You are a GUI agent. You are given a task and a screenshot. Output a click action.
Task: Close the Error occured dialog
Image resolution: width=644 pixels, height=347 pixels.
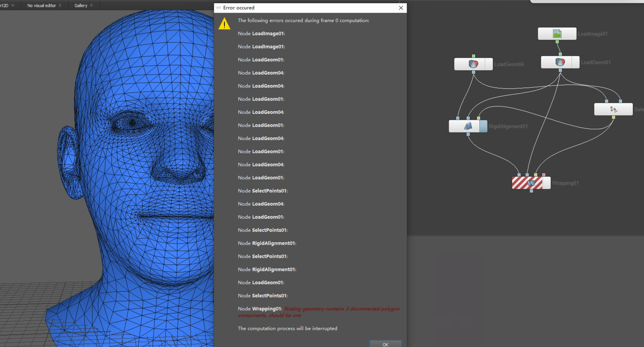click(401, 8)
